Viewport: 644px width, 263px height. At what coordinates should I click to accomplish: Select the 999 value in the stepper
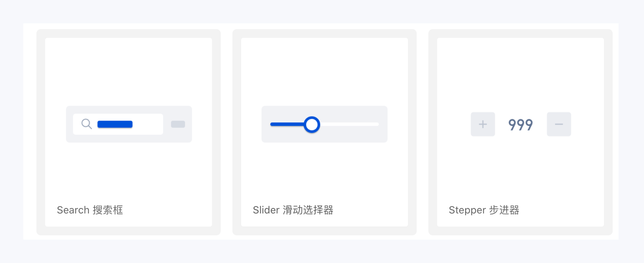click(521, 125)
